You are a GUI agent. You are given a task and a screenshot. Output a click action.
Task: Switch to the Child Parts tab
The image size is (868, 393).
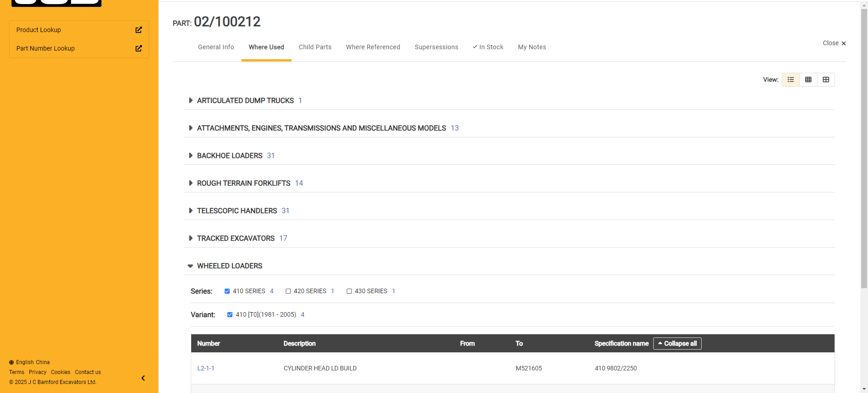click(315, 47)
